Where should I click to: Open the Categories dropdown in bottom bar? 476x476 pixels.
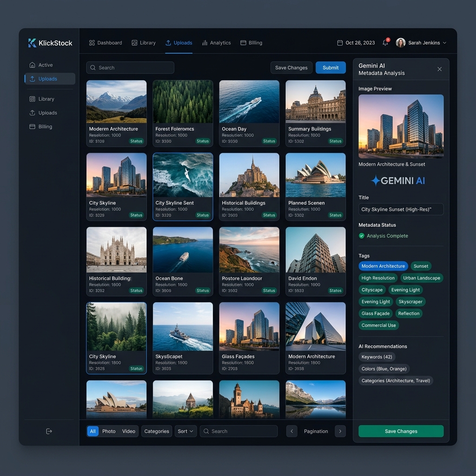(157, 431)
